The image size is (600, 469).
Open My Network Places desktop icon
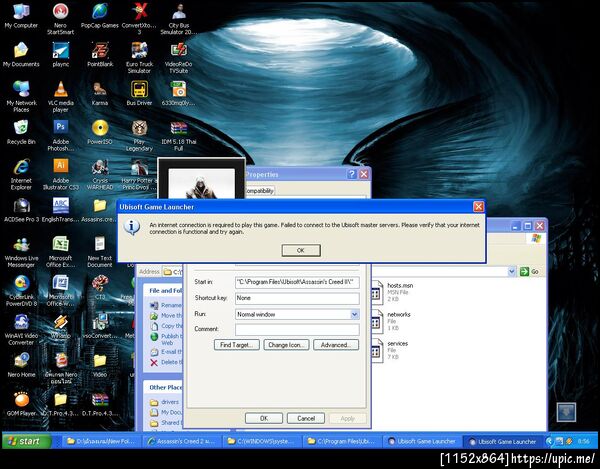pos(21,96)
